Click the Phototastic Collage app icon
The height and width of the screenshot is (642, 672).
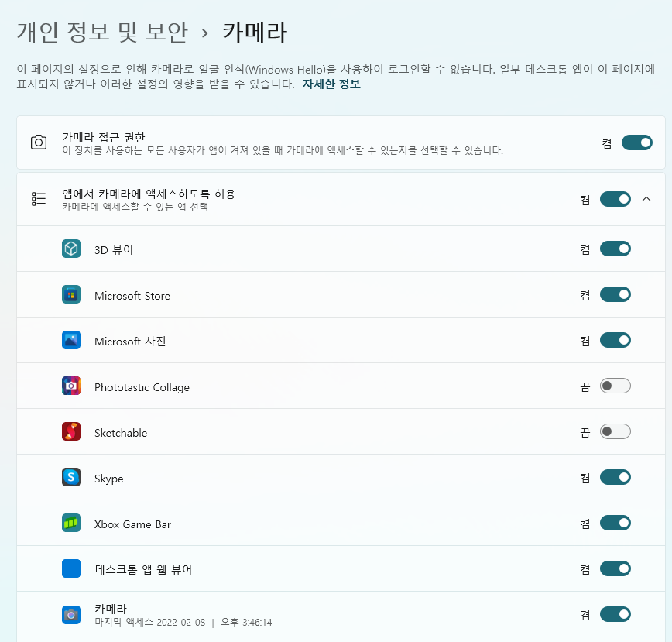click(71, 386)
